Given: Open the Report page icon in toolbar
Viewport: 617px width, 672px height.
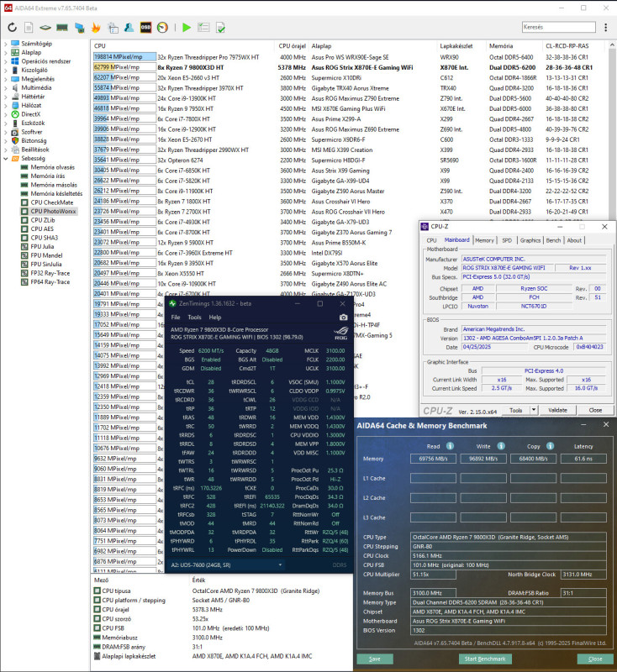Looking at the screenshot, I should (29, 28).
